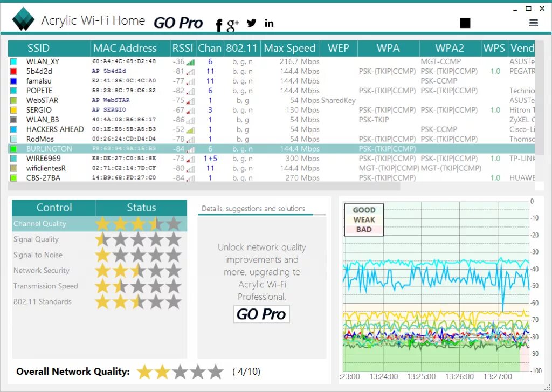552x392 pixels.
Task: Select the 802.11 Standards row
Action: [x=99, y=301]
